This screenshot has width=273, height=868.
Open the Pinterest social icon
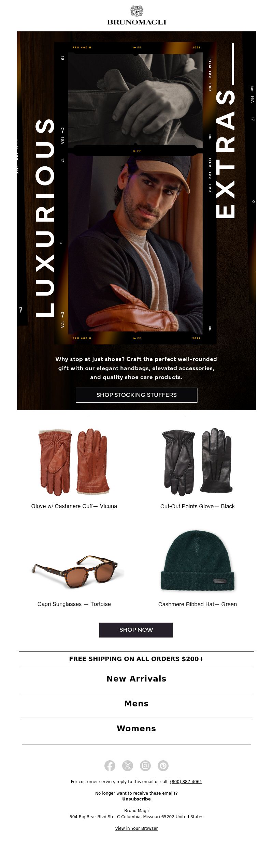[163, 766]
